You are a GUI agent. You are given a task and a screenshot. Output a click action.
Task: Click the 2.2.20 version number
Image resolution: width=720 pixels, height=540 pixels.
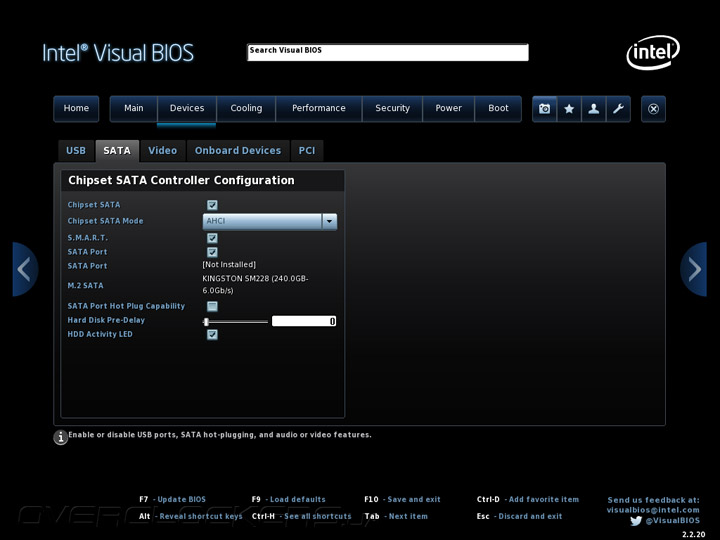pyautogui.click(x=693, y=534)
